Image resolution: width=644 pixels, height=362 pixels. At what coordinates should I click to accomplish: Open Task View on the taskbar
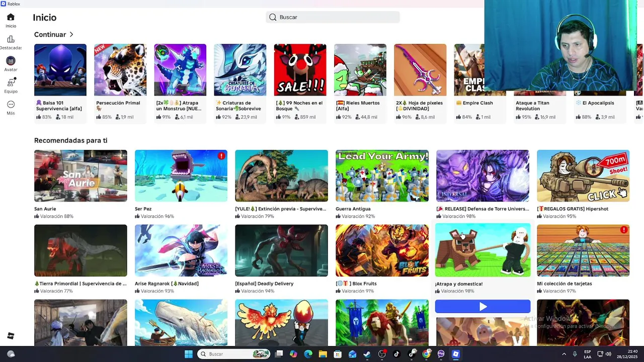pos(279,354)
